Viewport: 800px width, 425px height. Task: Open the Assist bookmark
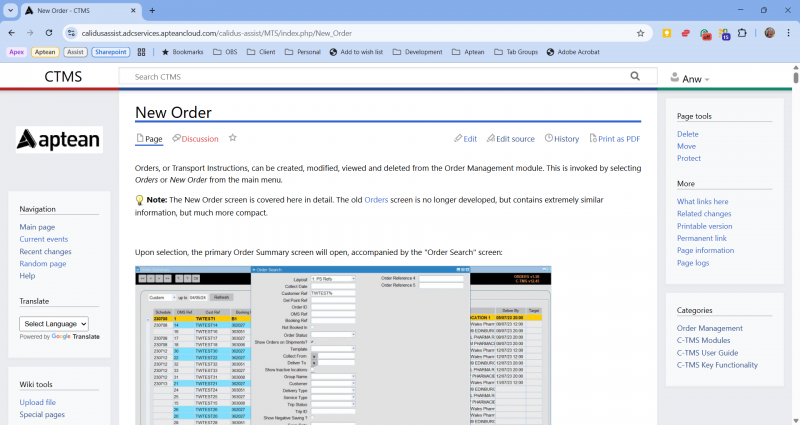pyautogui.click(x=75, y=52)
